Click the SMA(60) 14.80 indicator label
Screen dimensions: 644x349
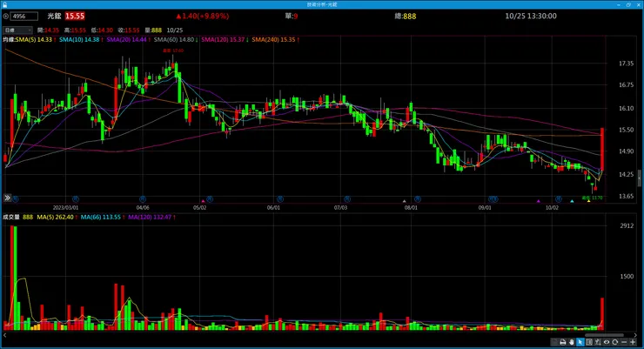(x=174, y=40)
